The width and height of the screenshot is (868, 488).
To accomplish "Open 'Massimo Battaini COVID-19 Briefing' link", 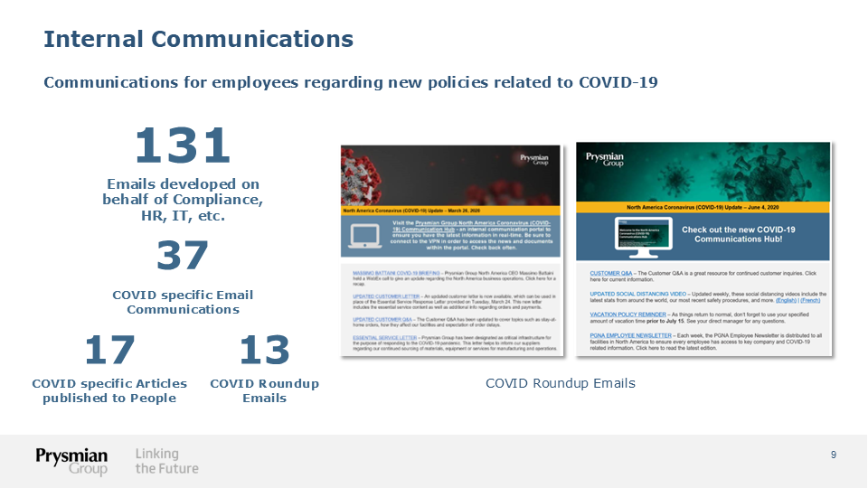I will [396, 273].
